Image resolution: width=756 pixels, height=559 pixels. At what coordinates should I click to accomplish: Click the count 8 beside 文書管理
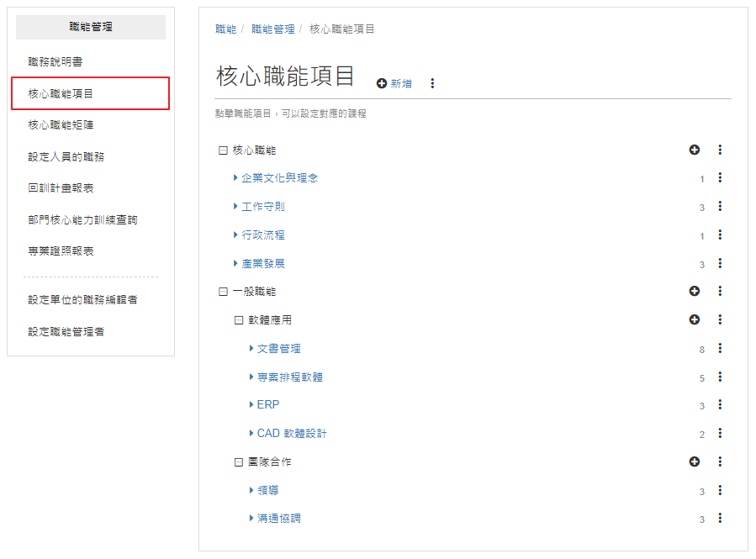702,350
